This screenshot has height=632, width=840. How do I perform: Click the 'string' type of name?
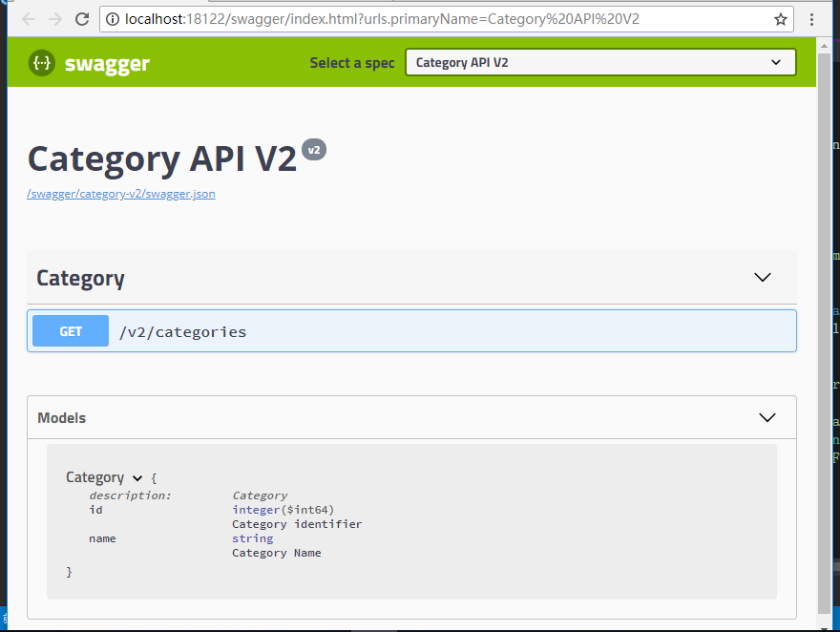(252, 538)
